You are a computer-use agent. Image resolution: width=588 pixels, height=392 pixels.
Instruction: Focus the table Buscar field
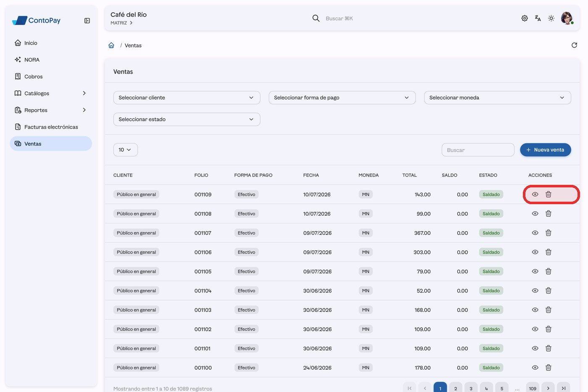pyautogui.click(x=478, y=150)
